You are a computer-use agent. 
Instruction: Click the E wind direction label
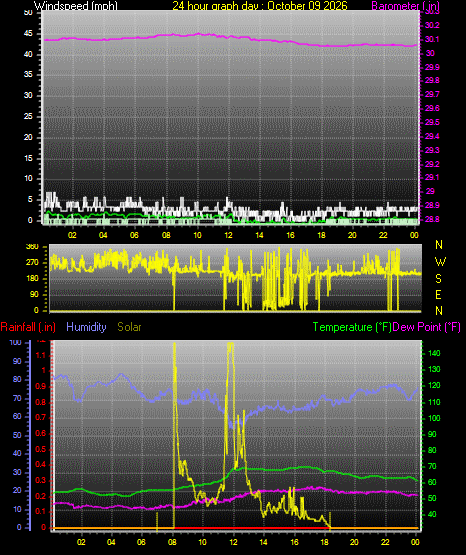tap(438, 295)
